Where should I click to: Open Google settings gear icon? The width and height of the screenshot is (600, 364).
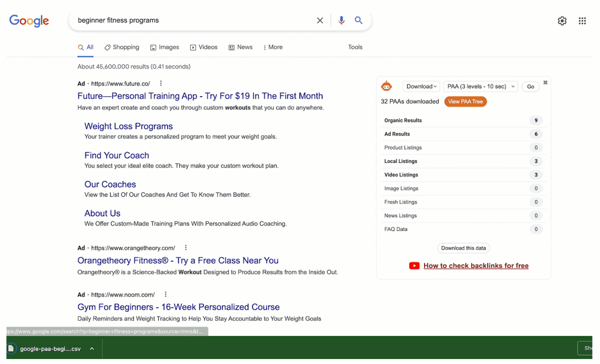pyautogui.click(x=561, y=21)
